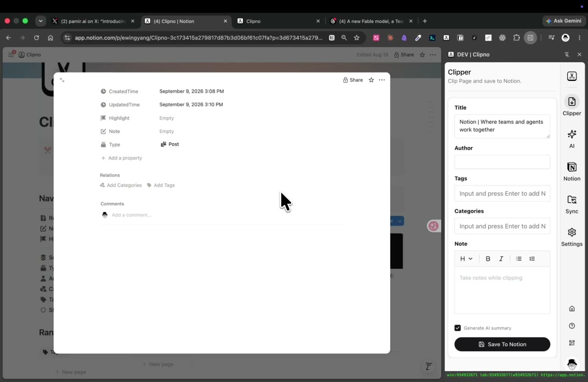Click Add a property
The height and width of the screenshot is (382, 588).
pos(121,158)
